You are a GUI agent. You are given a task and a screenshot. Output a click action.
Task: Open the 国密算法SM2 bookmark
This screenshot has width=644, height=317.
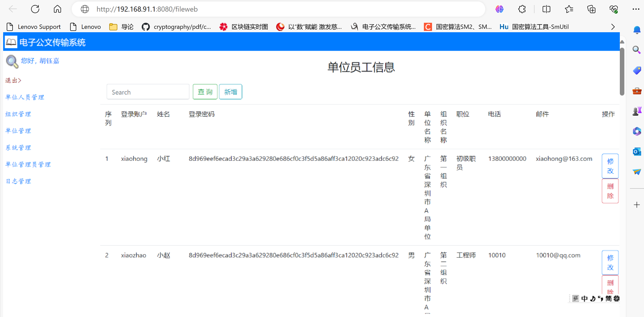[x=458, y=27]
